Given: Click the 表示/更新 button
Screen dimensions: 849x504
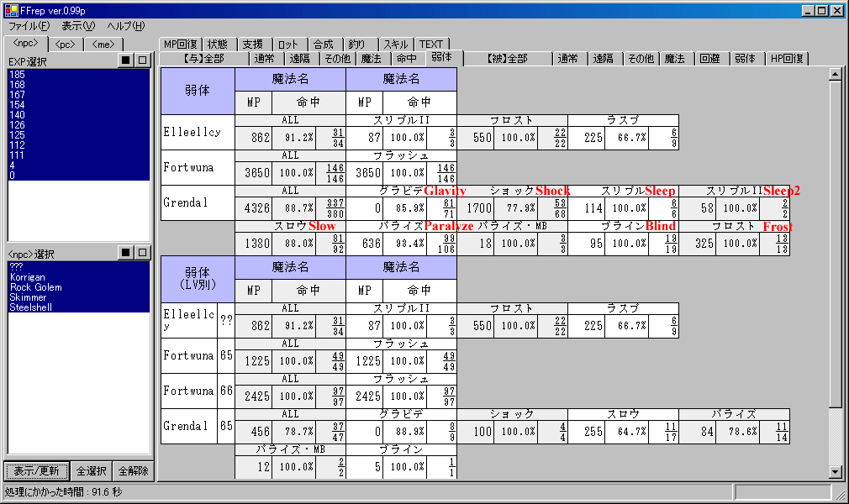Looking at the screenshot, I should 36,470.
